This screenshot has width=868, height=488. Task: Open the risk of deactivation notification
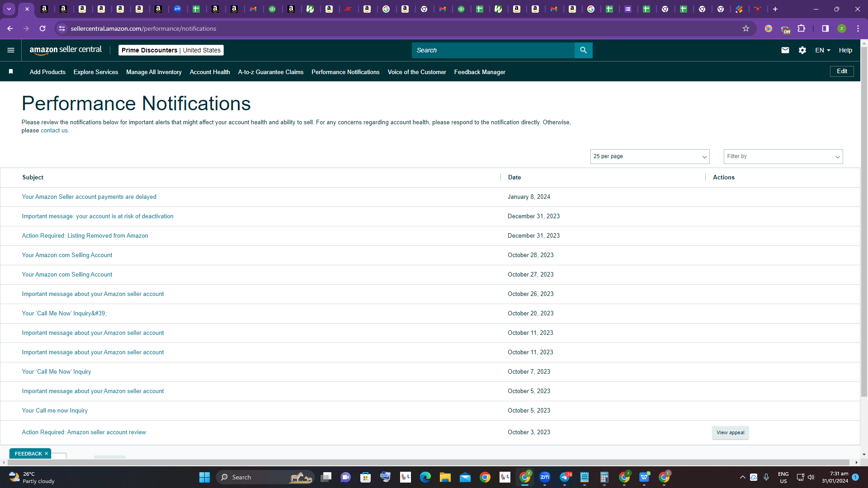tap(98, 216)
